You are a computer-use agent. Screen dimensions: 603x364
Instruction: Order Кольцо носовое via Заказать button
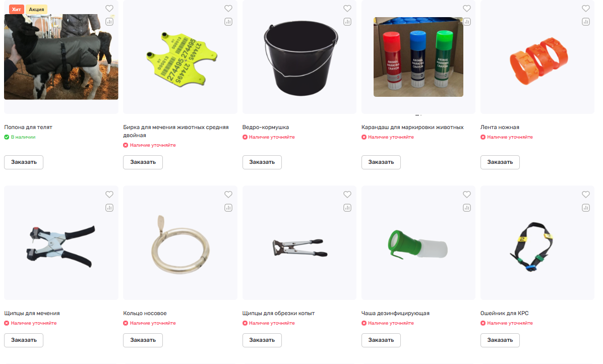tap(143, 340)
